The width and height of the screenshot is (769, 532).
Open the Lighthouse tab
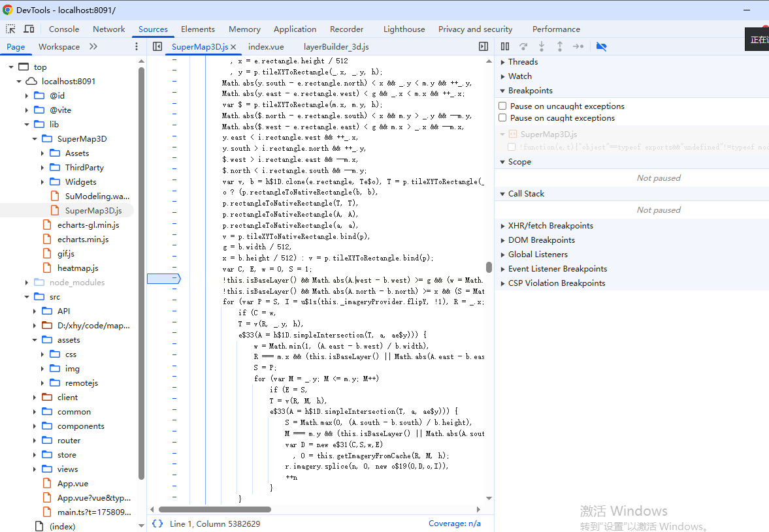pyautogui.click(x=404, y=29)
